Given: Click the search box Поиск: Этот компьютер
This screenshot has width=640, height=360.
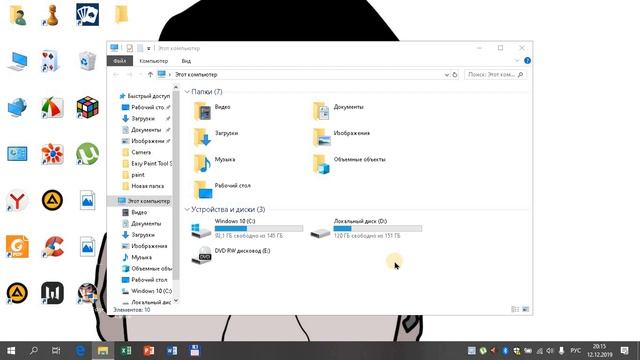Looking at the screenshot, I should coord(495,75).
